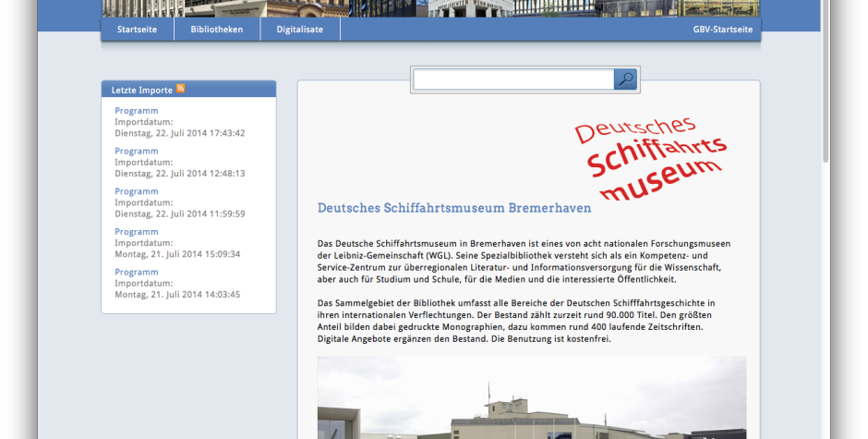Click the Deutsches Schiffahrtsmuseum red logo
Viewport: 868px width, 439px height.
(x=650, y=158)
